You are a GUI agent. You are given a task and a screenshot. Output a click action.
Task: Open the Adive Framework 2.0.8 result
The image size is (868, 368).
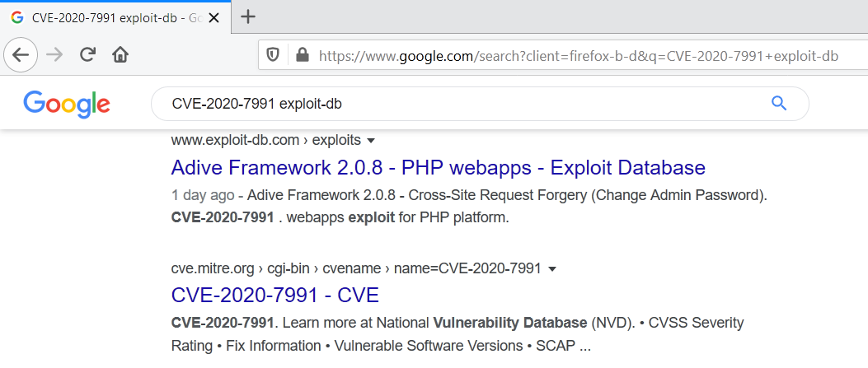(x=438, y=167)
